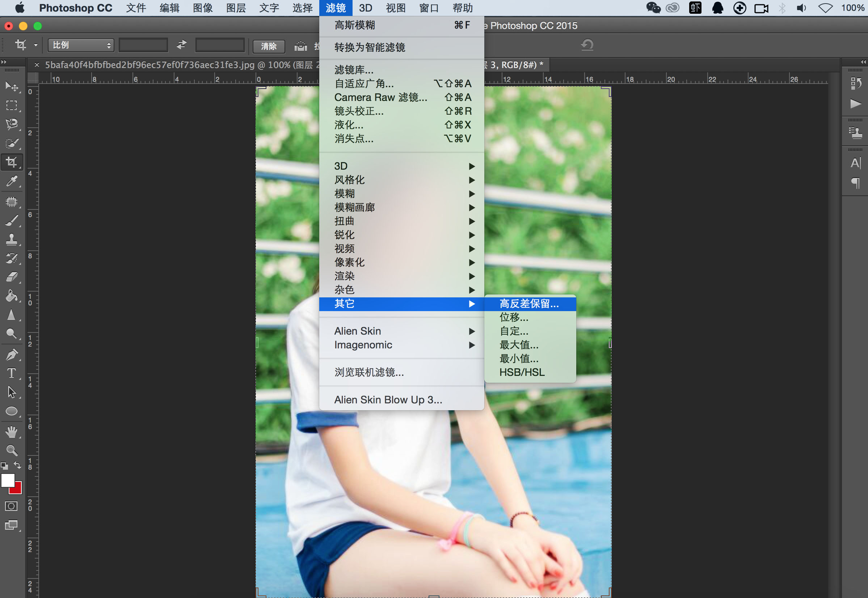The image size is (868, 598).
Task: Select the Hand tool
Action: [12, 432]
